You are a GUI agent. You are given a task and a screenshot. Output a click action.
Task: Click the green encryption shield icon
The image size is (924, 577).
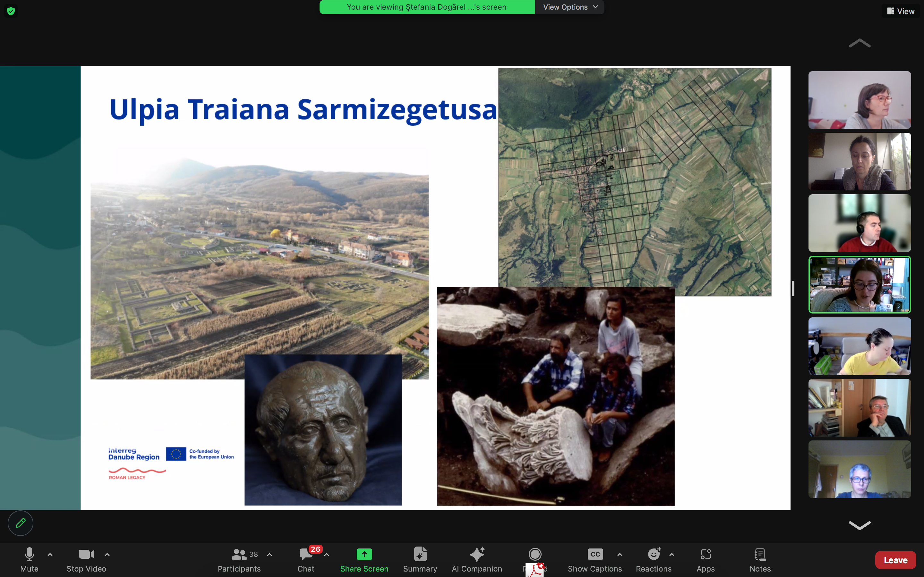[x=11, y=11]
